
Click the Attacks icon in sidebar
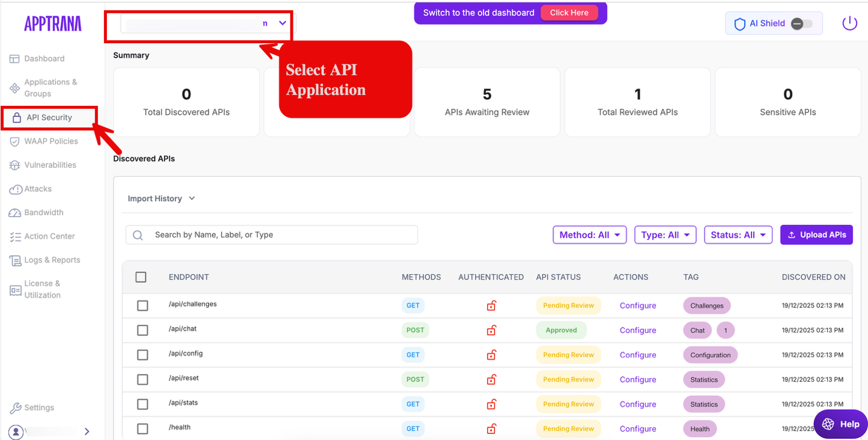coord(15,190)
